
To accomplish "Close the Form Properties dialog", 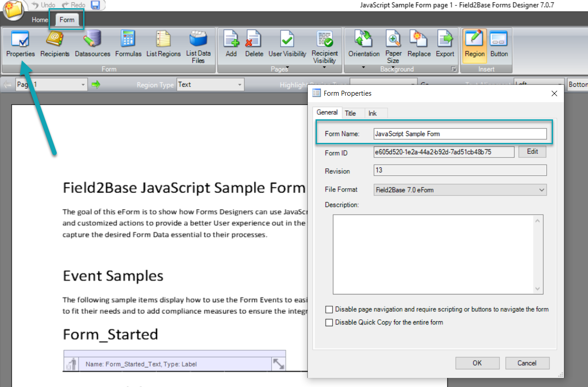I will [554, 93].
